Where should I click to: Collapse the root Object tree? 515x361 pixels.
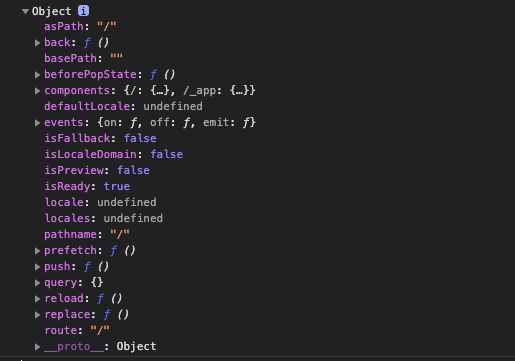25,11
